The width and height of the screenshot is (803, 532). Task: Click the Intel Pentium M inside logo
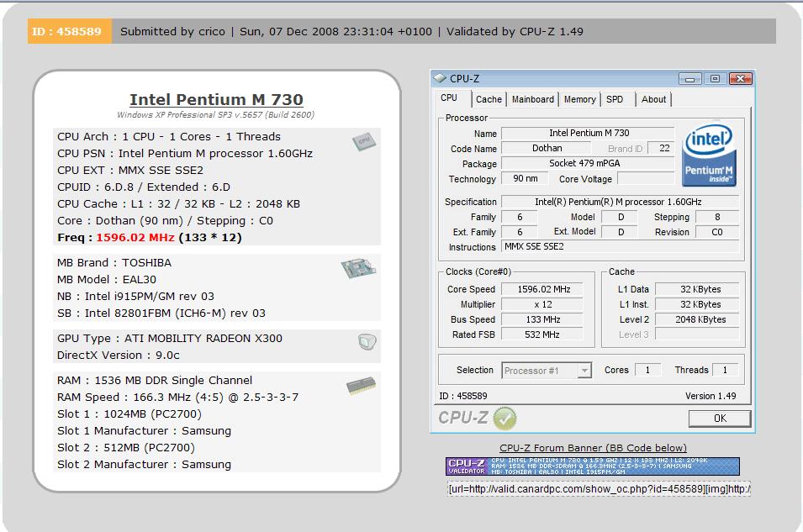(x=710, y=155)
